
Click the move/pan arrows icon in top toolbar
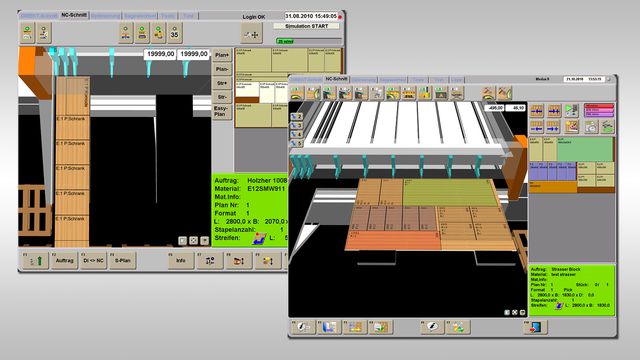pyautogui.click(x=251, y=34)
